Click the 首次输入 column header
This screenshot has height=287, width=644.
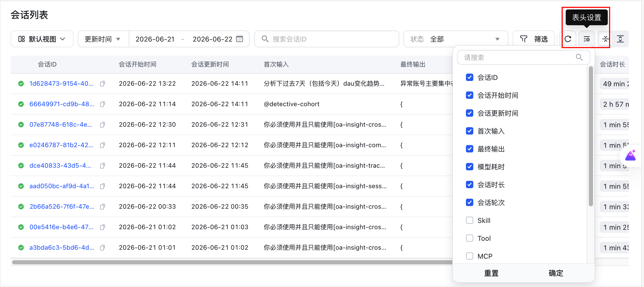(276, 64)
